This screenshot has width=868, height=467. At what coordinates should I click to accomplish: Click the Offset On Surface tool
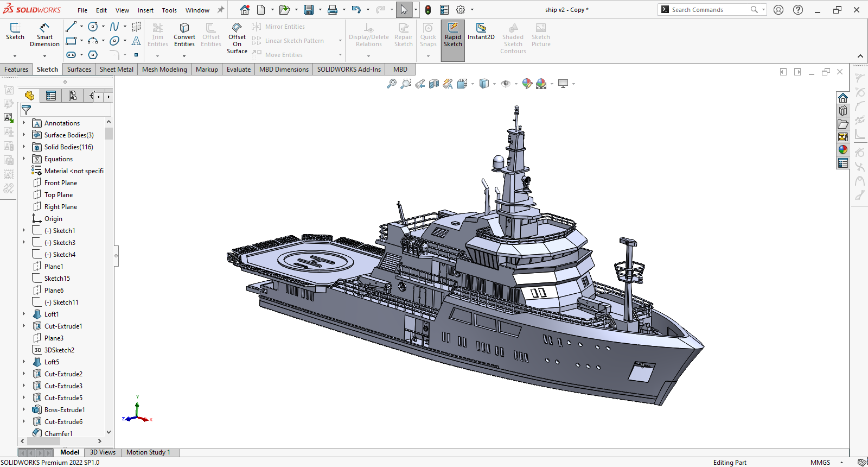coord(237,38)
